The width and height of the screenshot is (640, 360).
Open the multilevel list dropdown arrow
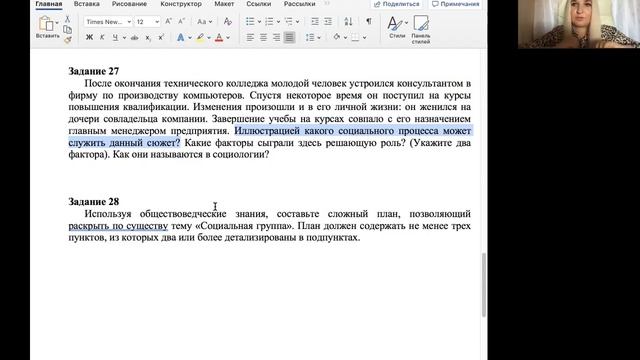(x=298, y=22)
